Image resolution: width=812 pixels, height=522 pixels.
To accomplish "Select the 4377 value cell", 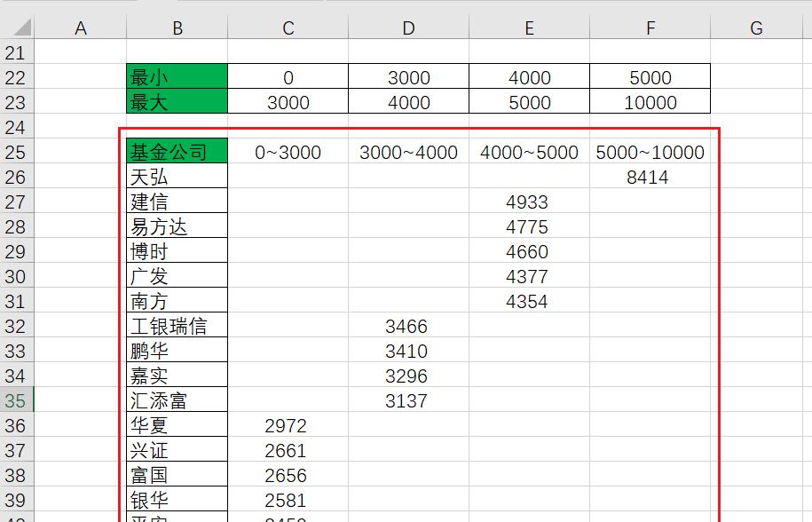I will click(529, 275).
